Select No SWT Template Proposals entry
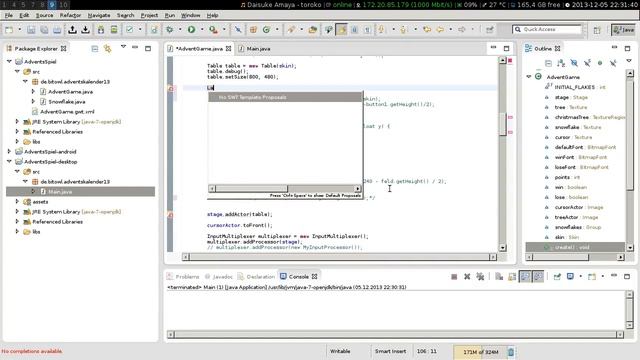 click(285, 97)
